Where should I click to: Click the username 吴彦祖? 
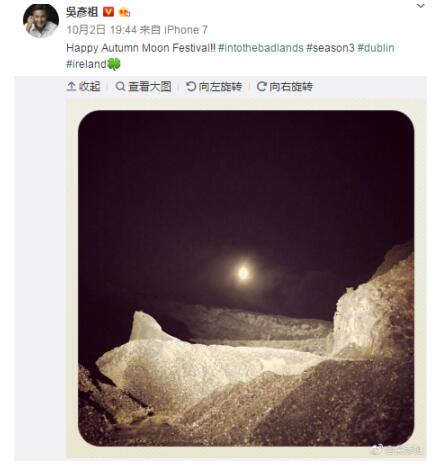[x=82, y=12]
